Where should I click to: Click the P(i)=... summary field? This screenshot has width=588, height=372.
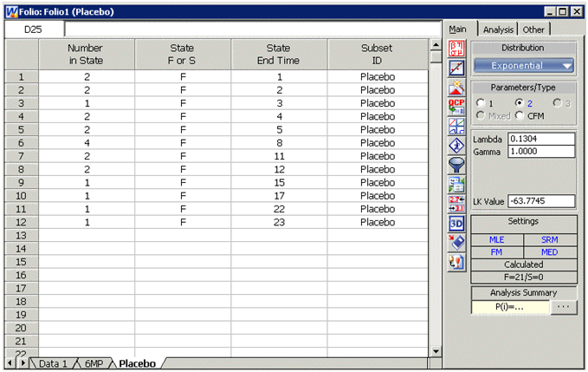tap(510, 307)
